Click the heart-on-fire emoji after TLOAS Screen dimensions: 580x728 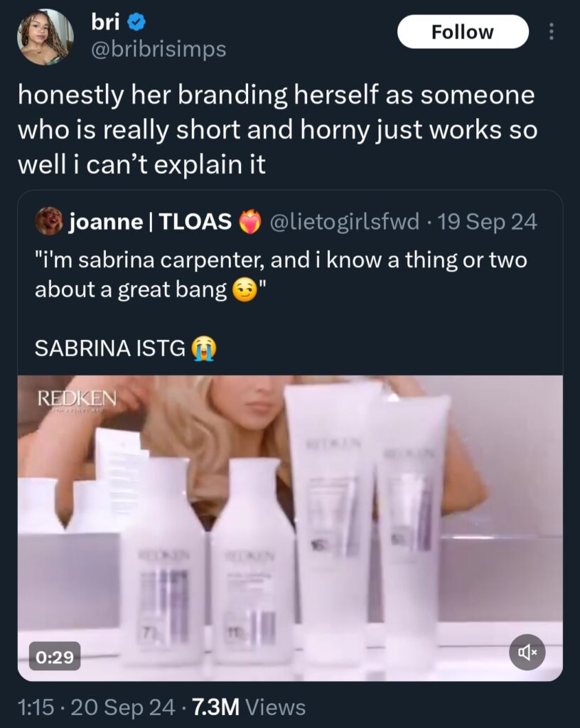click(x=249, y=223)
